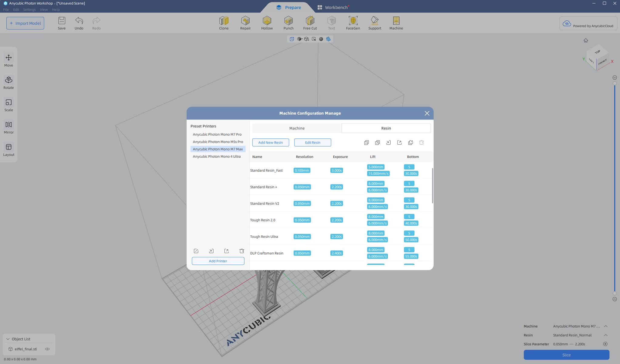This screenshot has width=620, height=364.
Task: Collapse the Object List panel
Action: [8, 339]
